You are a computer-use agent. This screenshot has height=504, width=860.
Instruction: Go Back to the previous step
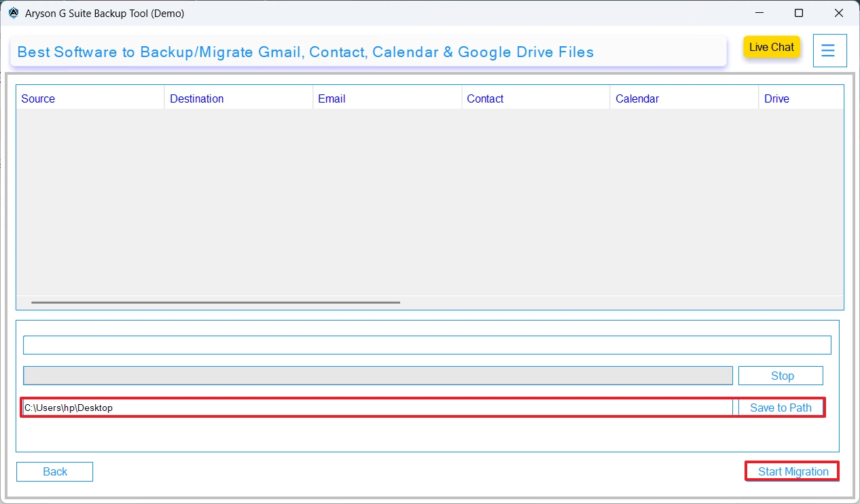[x=55, y=471]
